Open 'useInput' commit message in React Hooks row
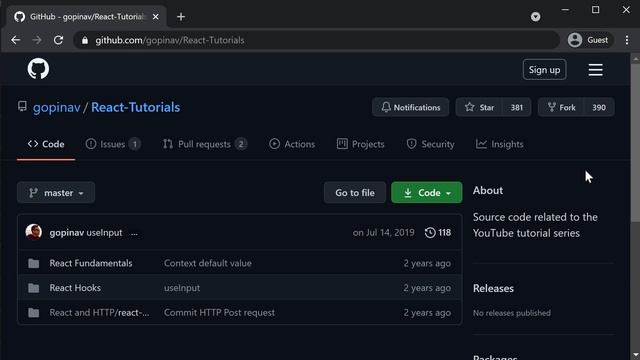The width and height of the screenshot is (640, 360). pyautogui.click(x=182, y=288)
